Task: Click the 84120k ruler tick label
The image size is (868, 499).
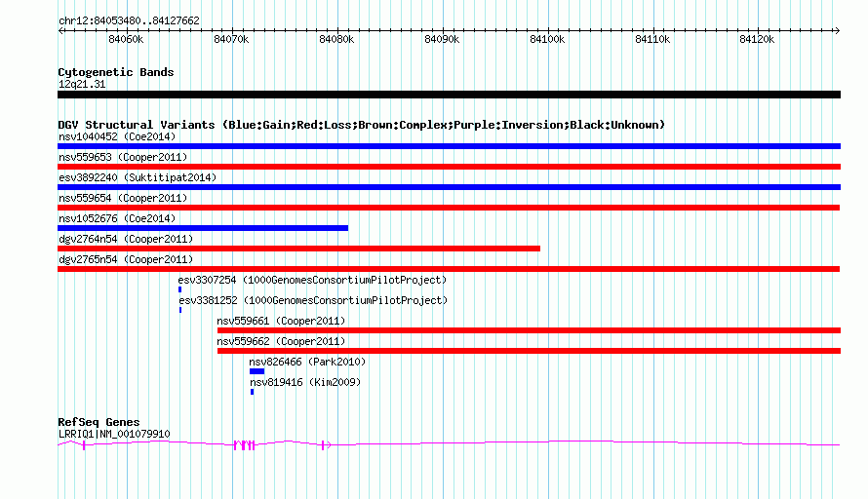Action: click(x=757, y=39)
